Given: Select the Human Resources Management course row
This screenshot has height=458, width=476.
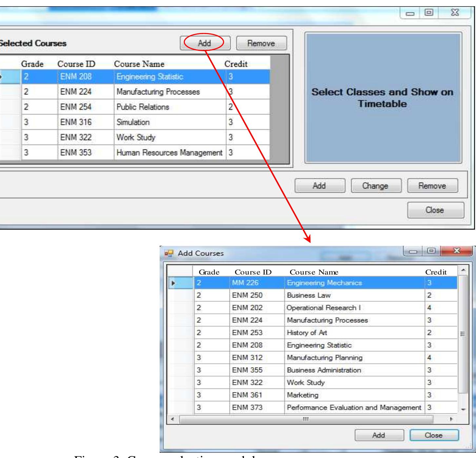Looking at the screenshot, I should [146, 153].
